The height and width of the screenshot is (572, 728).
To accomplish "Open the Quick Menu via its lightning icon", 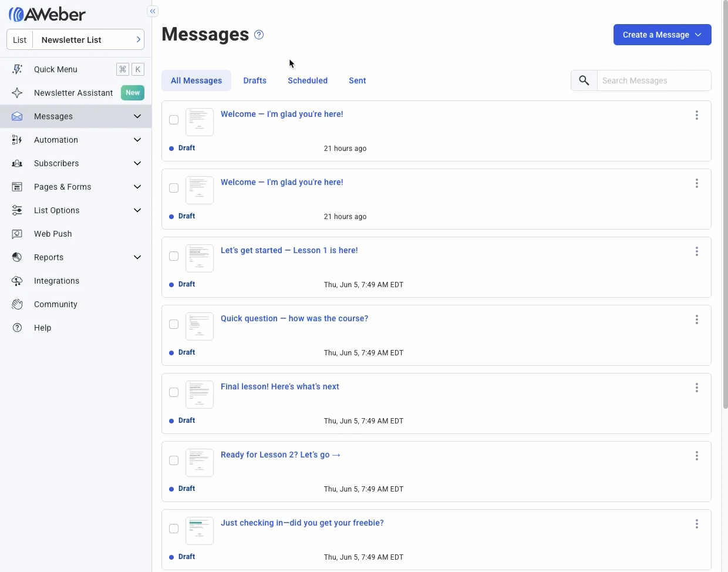I will coord(18,69).
